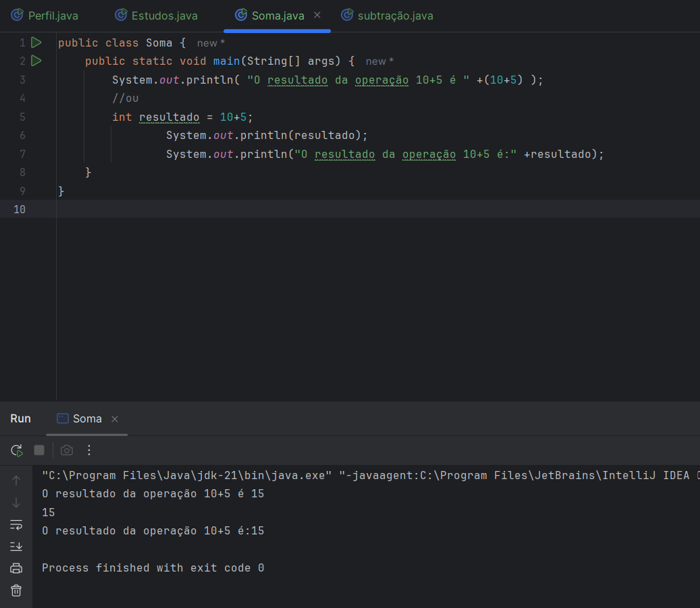Click the up stack trace arrow
700x608 pixels.
pyautogui.click(x=16, y=480)
